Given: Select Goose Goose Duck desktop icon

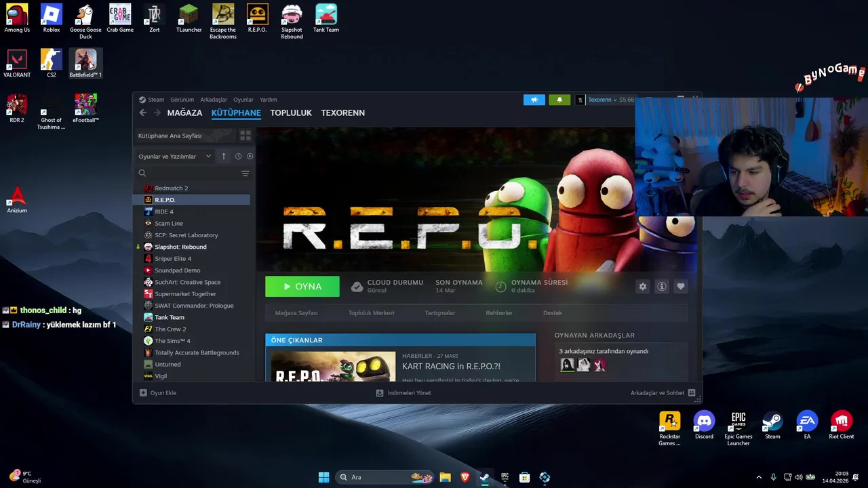Looking at the screenshot, I should [x=85, y=22].
